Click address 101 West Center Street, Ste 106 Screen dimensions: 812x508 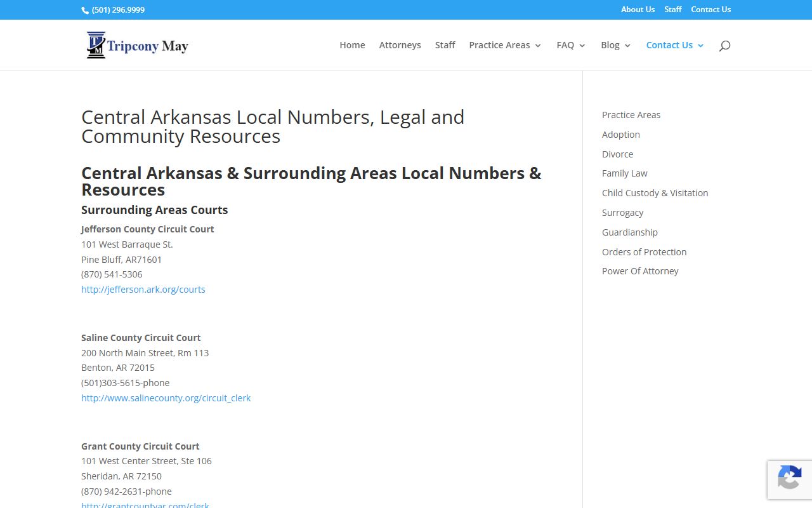click(147, 461)
